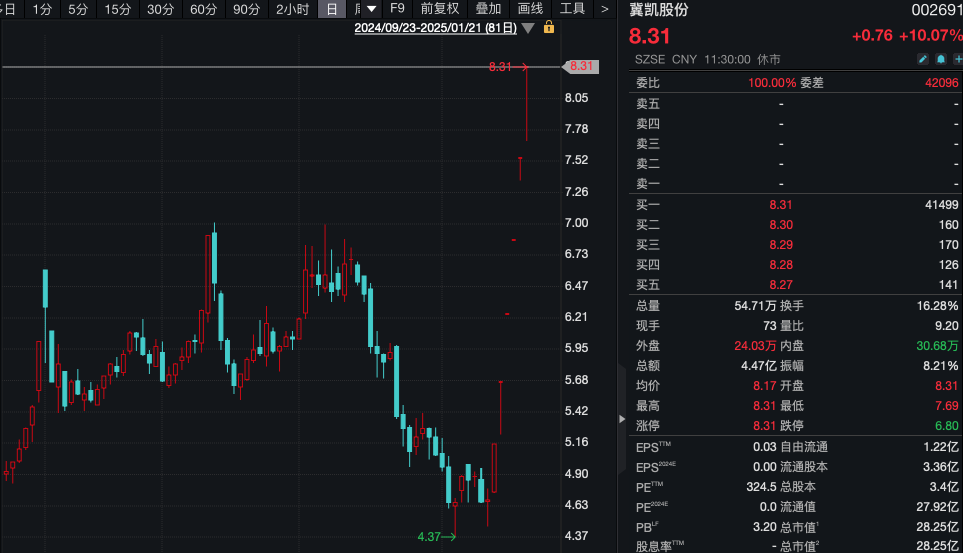Switch to 90分 chart period
Screen dimensions: 963x553
[x=246, y=9]
